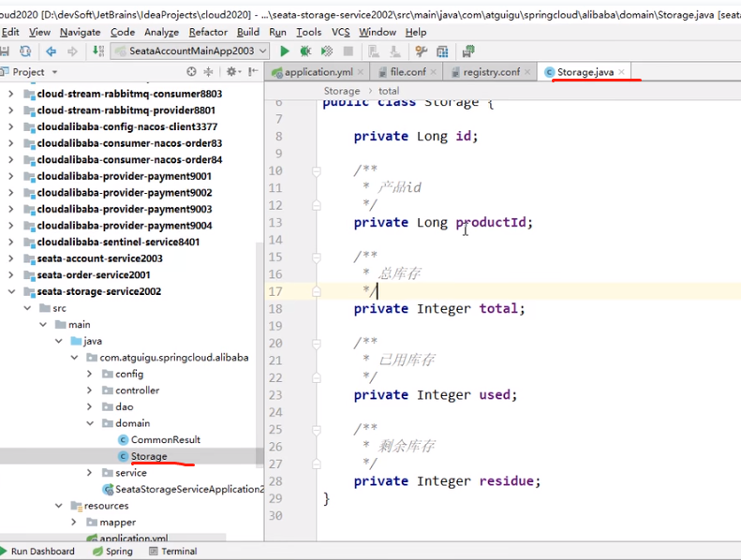Click the Build Project icon
The width and height of the screenshot is (741, 560).
98,51
